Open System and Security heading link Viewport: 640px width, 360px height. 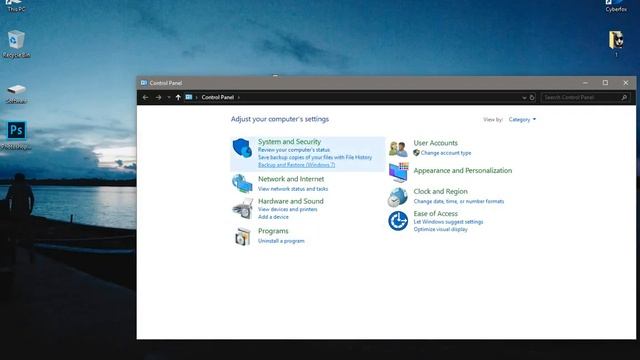[x=289, y=142]
